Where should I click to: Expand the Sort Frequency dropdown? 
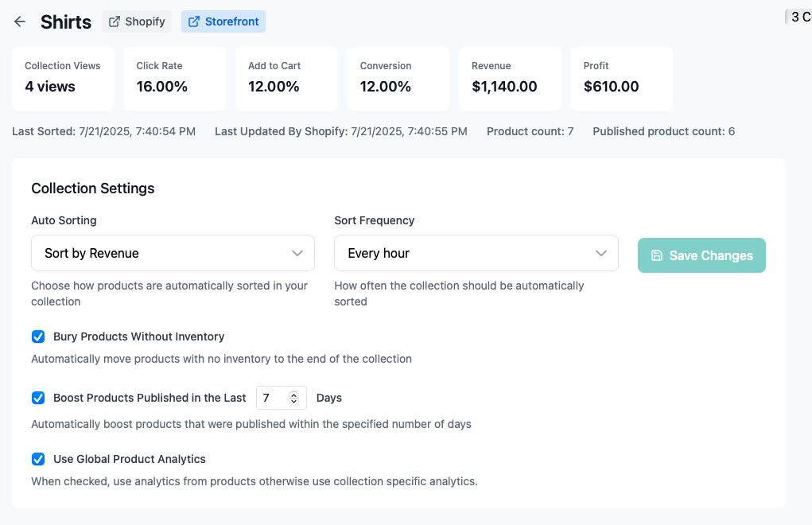(x=476, y=253)
